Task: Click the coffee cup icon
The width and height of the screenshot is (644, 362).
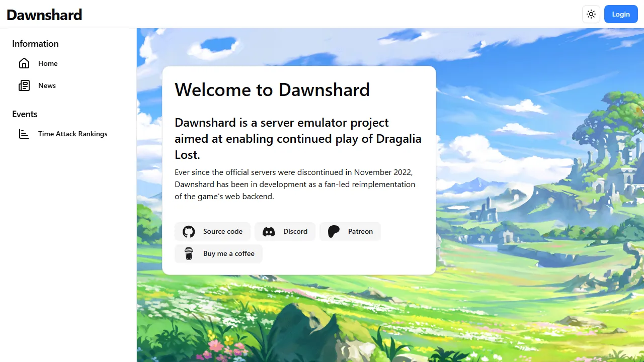Action: 189,253
